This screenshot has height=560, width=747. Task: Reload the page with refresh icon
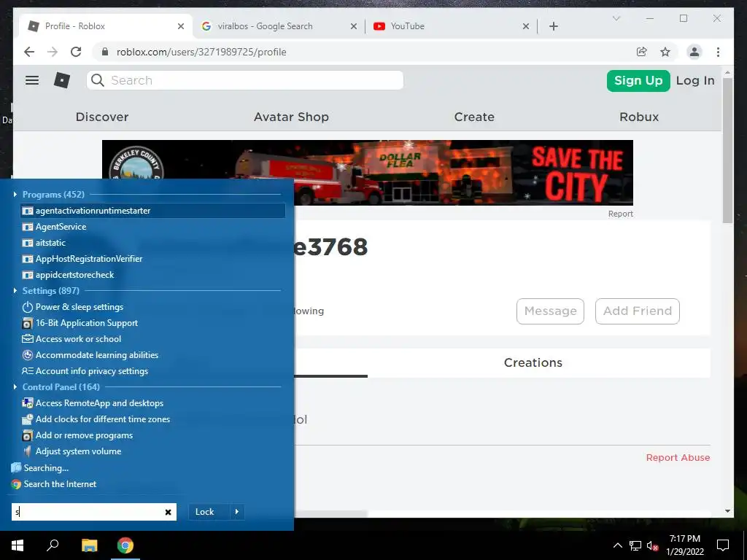76,52
